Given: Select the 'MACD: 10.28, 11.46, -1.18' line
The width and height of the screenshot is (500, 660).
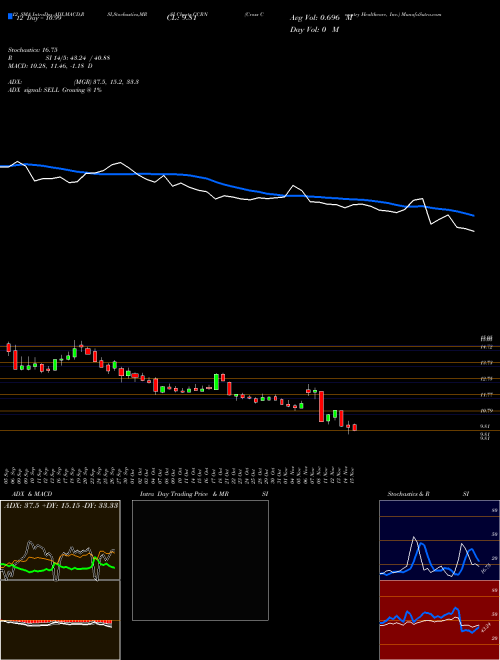Looking at the screenshot, I should pos(48,66).
